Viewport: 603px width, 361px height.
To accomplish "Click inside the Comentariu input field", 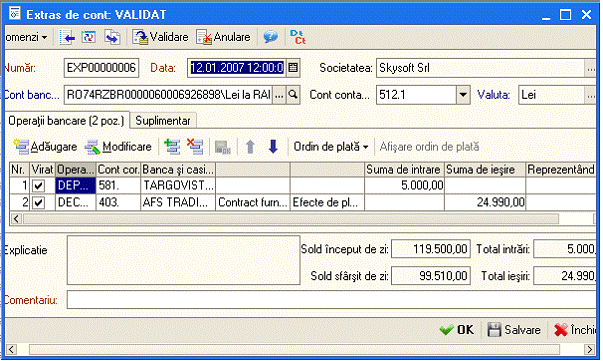I will 331,300.
